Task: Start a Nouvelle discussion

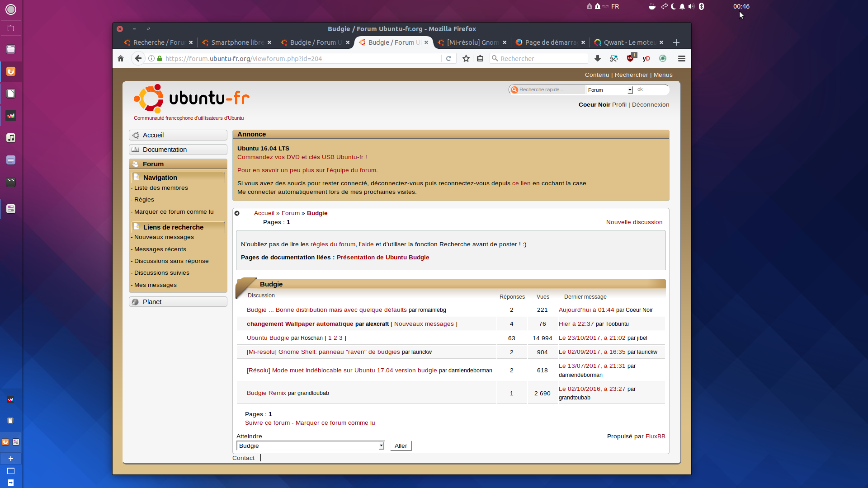Action: [634, 222]
